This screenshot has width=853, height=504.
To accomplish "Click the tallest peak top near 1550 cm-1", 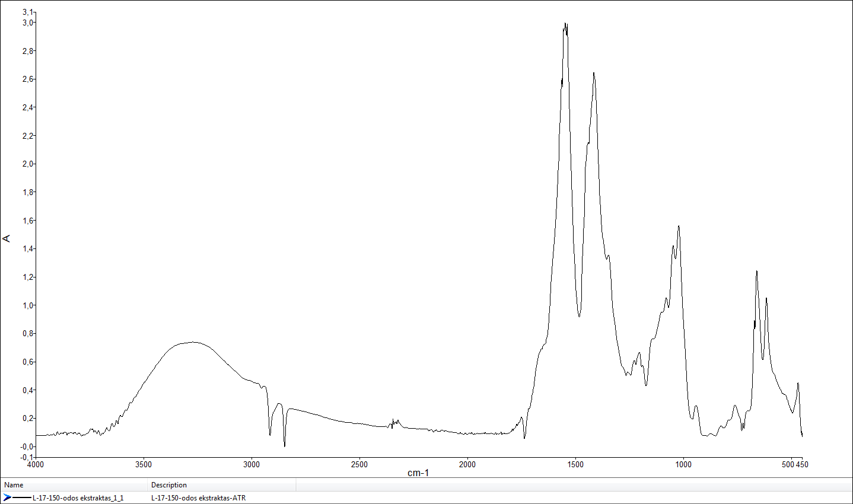I will (565, 24).
